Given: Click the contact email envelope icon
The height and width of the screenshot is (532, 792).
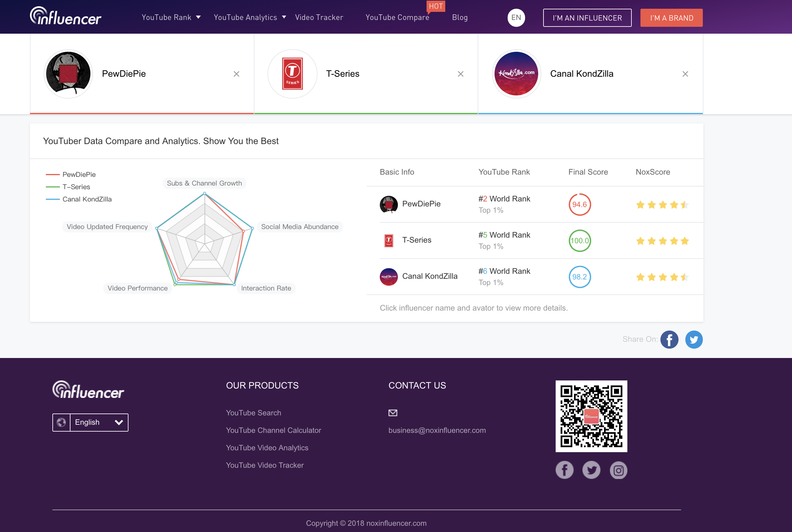Looking at the screenshot, I should click(x=393, y=413).
